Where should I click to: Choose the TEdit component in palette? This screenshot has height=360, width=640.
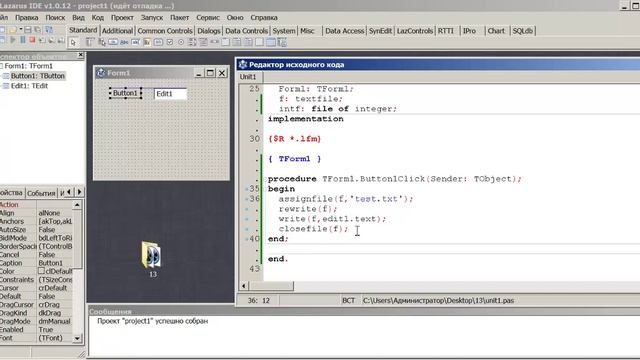pos(136,42)
